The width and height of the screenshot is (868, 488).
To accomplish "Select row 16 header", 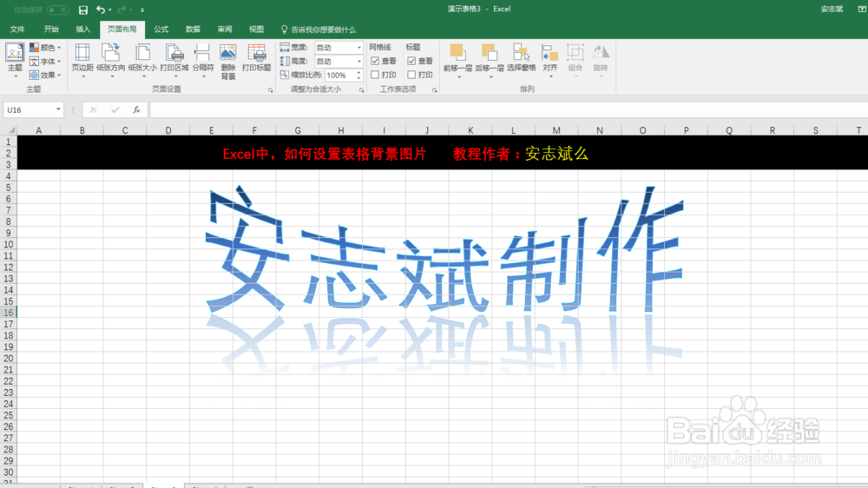I will (9, 313).
